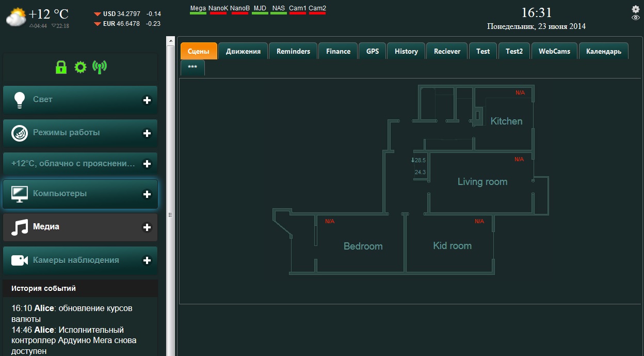Click the 24.3 reading on floor plan
Image resolution: width=644 pixels, height=356 pixels.
pyautogui.click(x=420, y=173)
